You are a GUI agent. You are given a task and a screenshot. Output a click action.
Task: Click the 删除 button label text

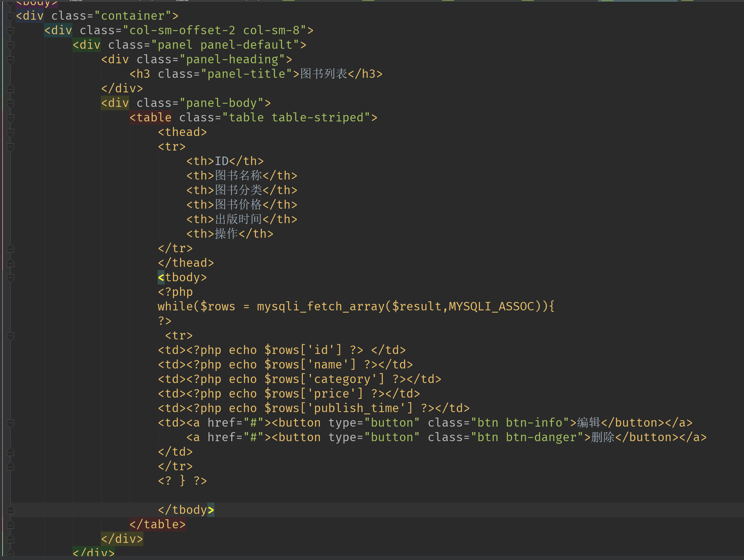point(603,437)
